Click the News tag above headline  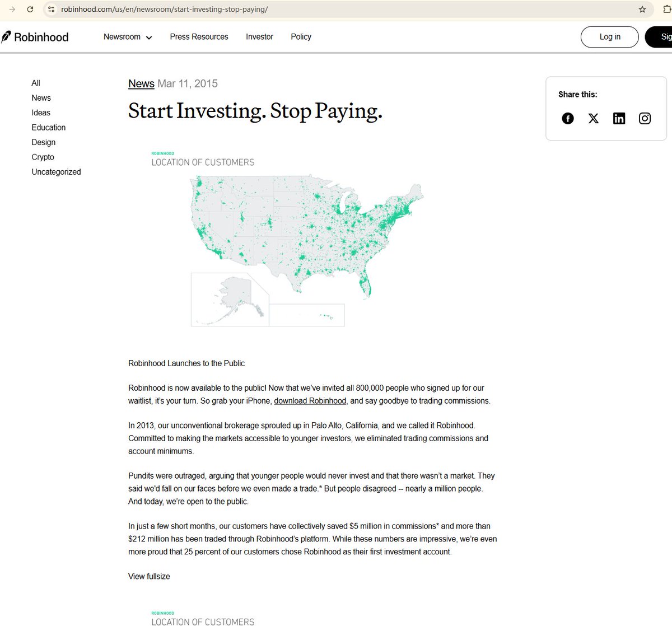coord(141,83)
